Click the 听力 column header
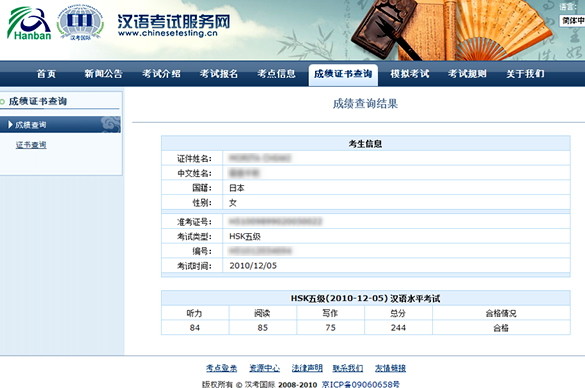The width and height of the screenshot is (585, 388). point(194,313)
